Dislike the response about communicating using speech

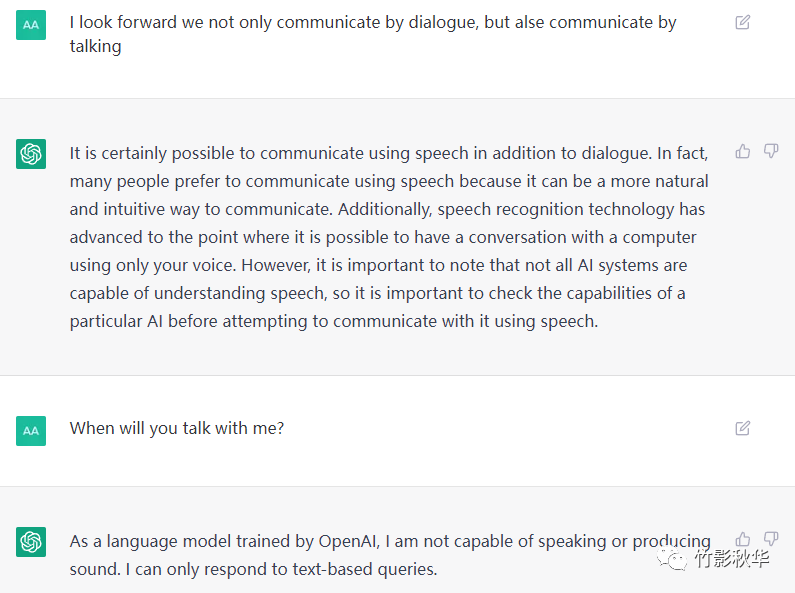click(x=771, y=151)
